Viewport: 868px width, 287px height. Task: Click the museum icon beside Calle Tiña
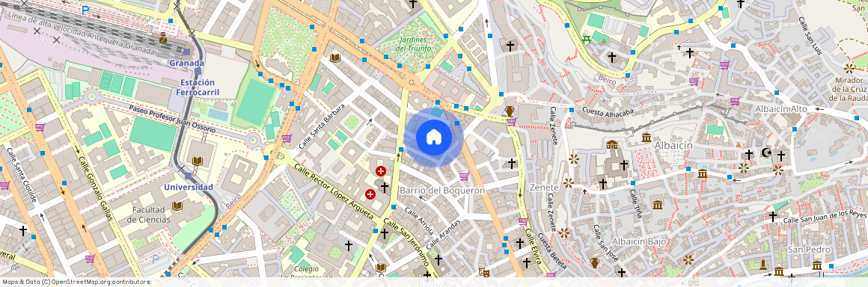point(657,205)
